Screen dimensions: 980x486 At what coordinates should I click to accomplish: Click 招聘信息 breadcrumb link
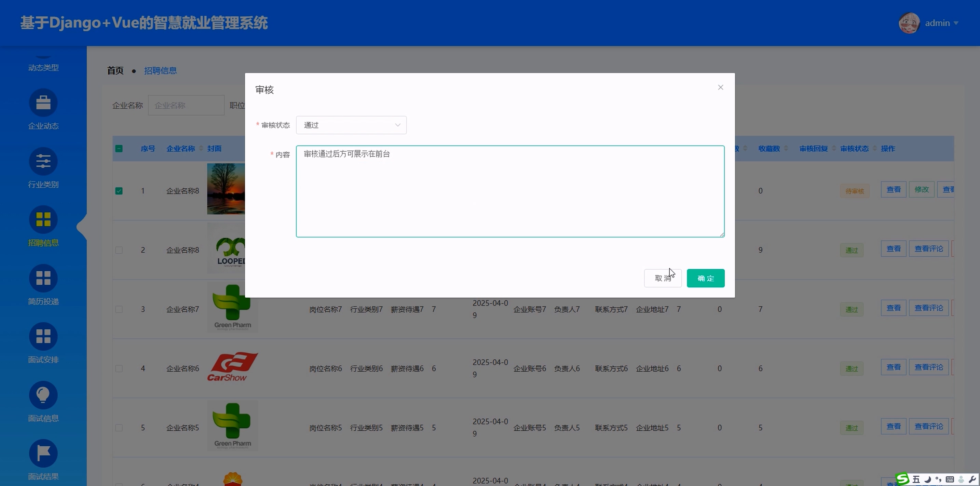point(160,70)
